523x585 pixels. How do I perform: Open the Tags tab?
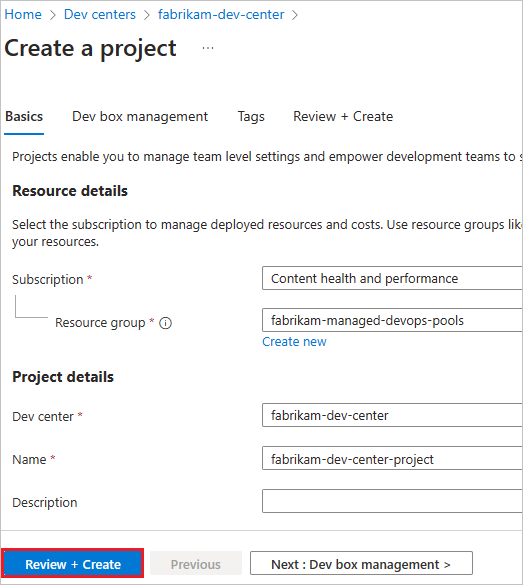(251, 116)
